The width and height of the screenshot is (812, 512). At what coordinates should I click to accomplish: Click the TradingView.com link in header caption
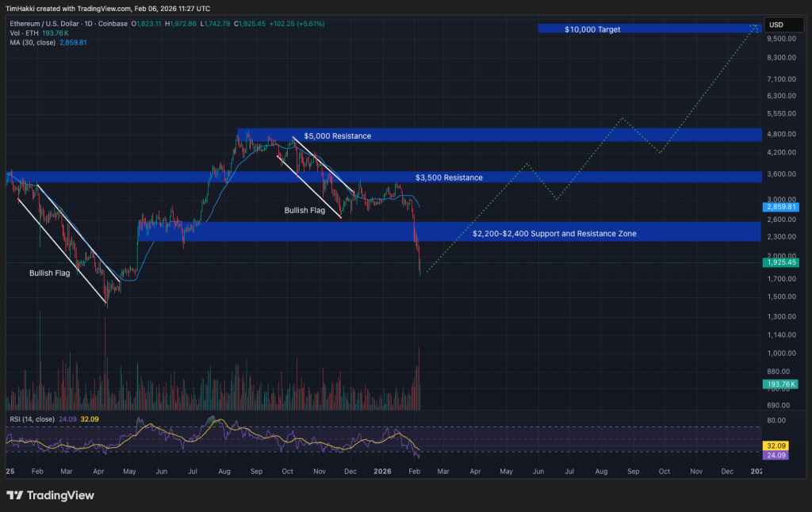[x=104, y=7]
